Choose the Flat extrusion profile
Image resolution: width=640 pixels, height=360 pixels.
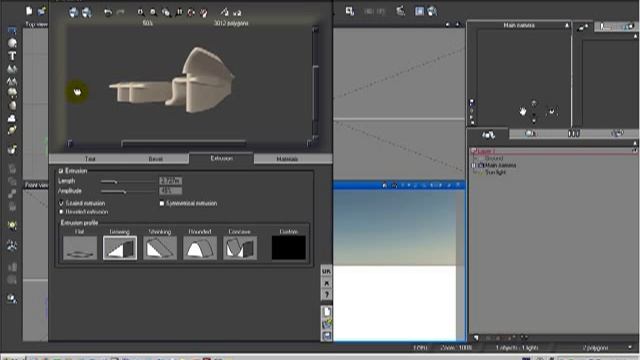click(x=80, y=248)
